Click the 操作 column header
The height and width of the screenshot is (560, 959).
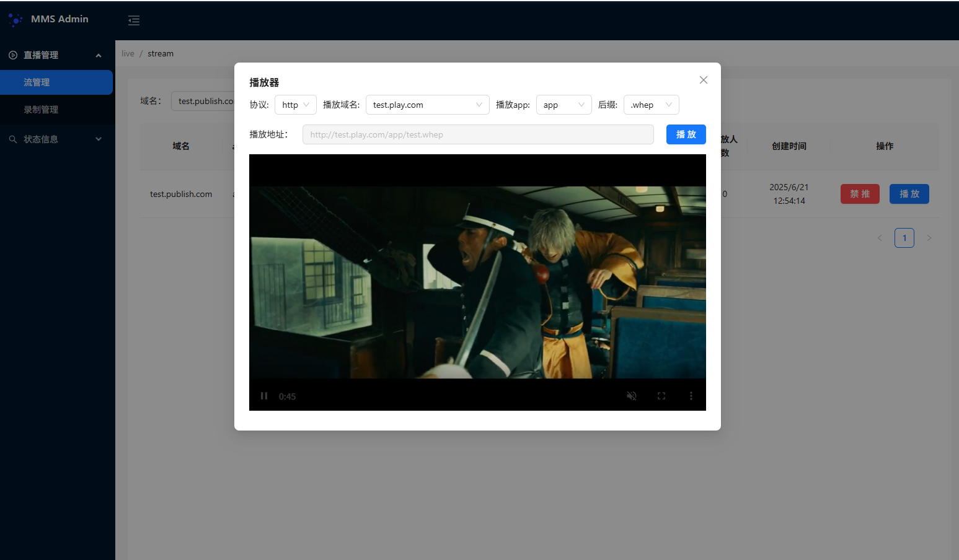(885, 146)
